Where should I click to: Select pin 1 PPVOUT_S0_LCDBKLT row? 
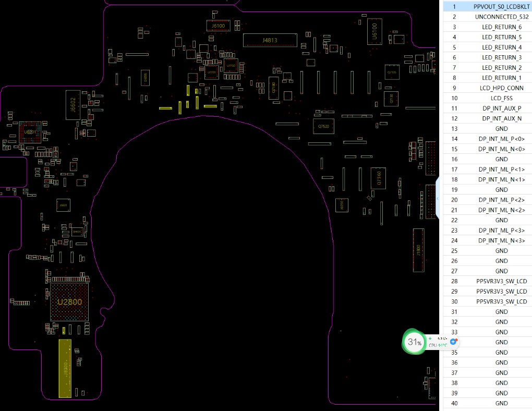tap(487, 7)
